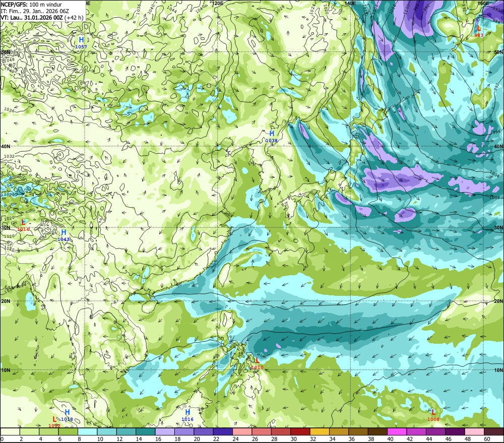504x443 pixels.
Task: Pick the 30–32 dark red legend swatch
Action: pyautogui.click(x=300, y=432)
